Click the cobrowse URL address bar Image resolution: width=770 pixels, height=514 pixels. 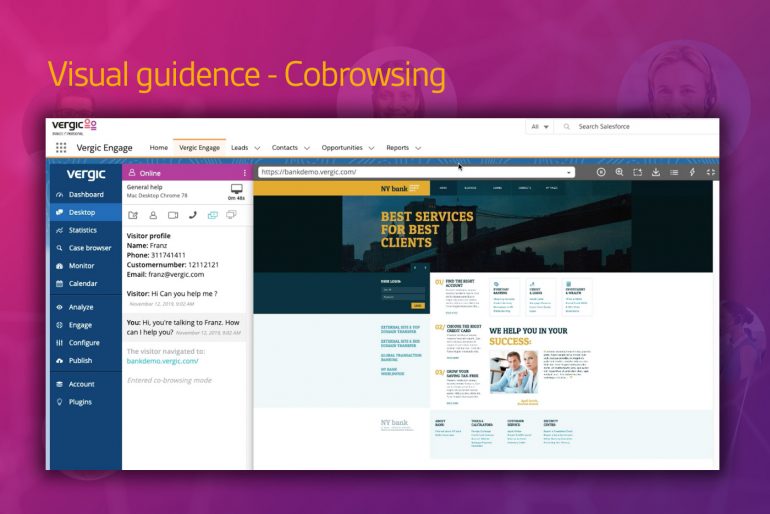tap(416, 172)
